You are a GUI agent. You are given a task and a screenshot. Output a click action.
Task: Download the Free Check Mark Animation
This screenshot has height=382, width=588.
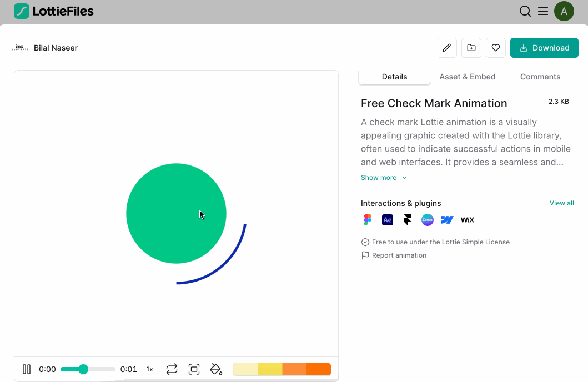click(x=544, y=48)
